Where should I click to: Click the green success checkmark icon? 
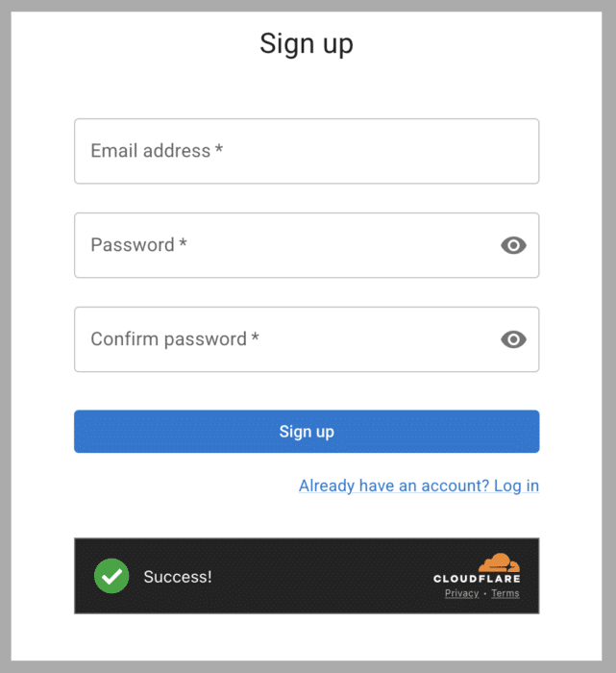tap(111, 576)
